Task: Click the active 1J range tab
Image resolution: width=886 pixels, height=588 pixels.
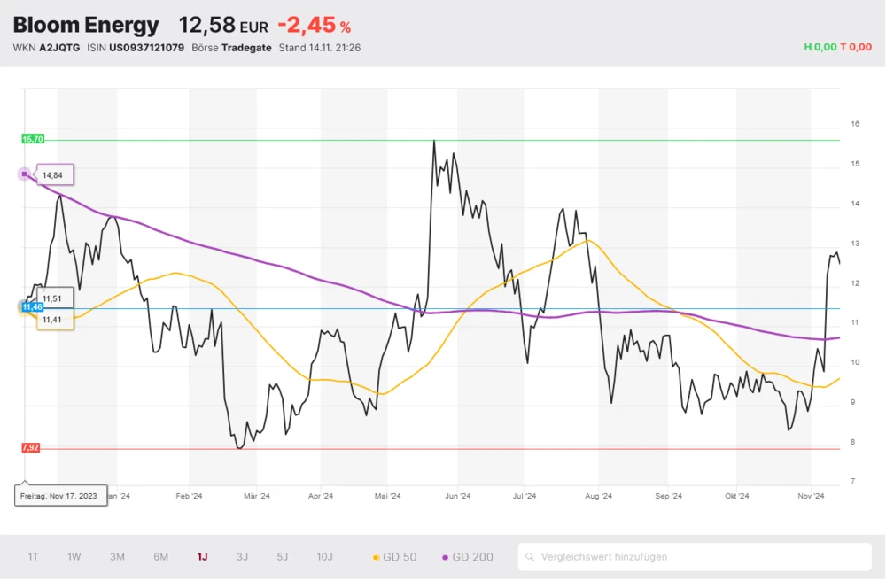Action: (202, 557)
